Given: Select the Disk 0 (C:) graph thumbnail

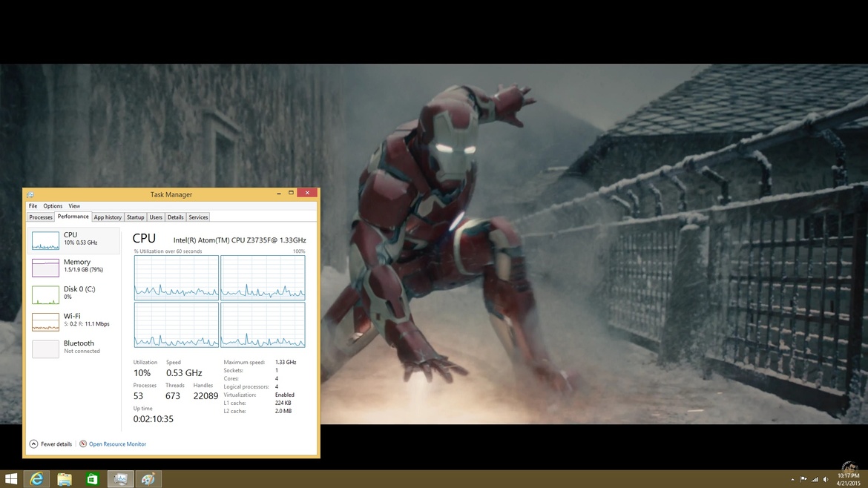Looking at the screenshot, I should coord(45,295).
